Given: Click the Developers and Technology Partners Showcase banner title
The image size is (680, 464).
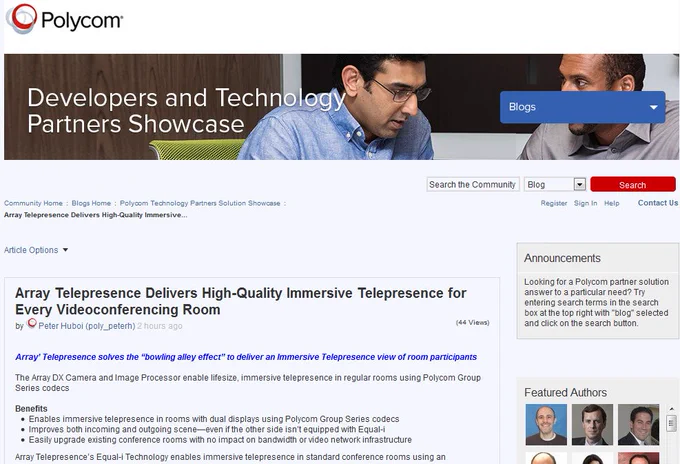Looking at the screenshot, I should pos(186,111).
